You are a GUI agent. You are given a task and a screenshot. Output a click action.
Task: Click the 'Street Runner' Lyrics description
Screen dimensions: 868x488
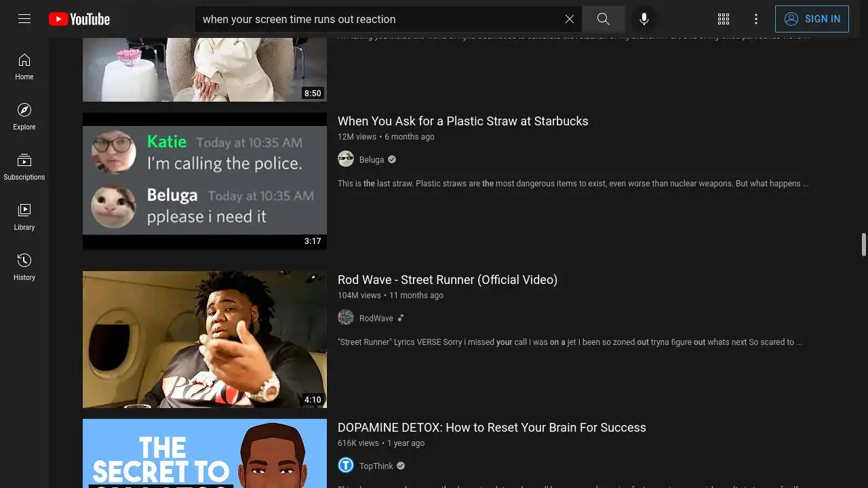[570, 342]
